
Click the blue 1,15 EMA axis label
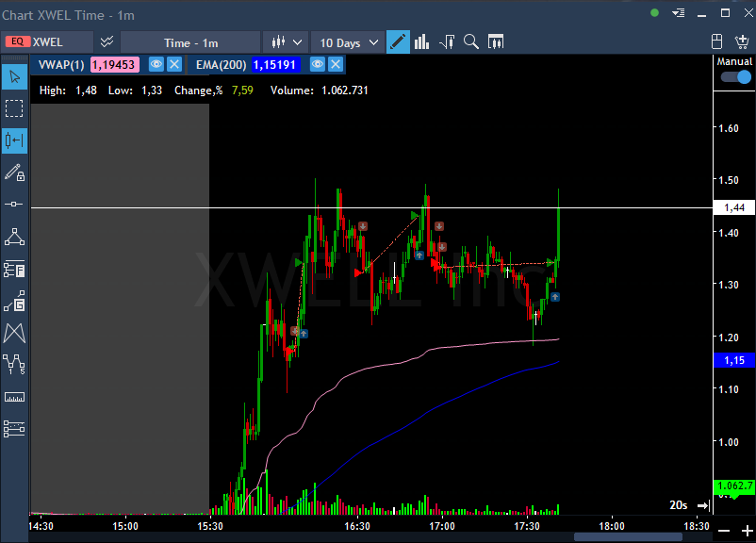coord(734,360)
